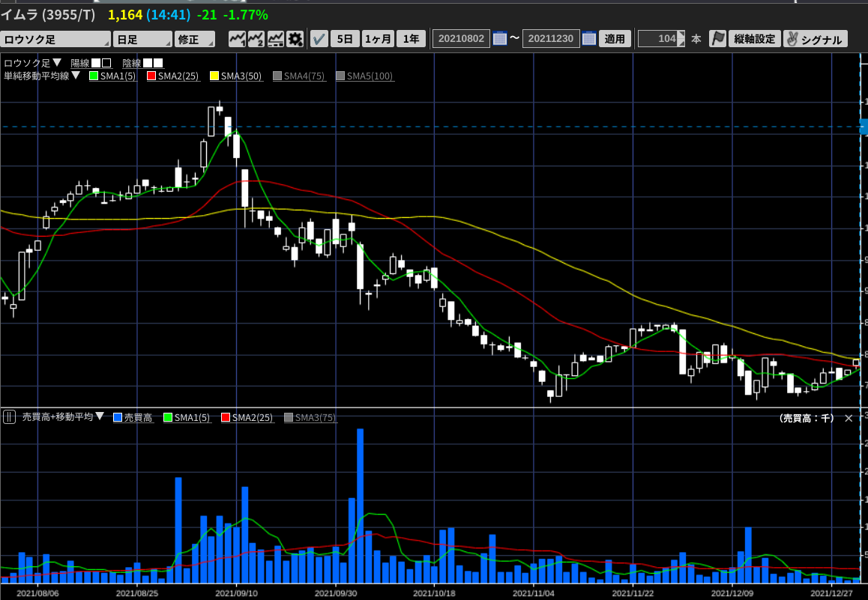Click the flag icon in toolbar
Screen dimensions: 868x600
click(717, 39)
